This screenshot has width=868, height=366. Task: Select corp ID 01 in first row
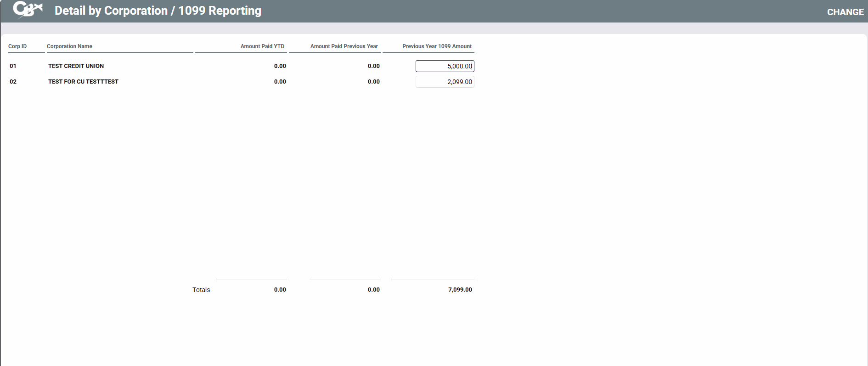tap(13, 66)
